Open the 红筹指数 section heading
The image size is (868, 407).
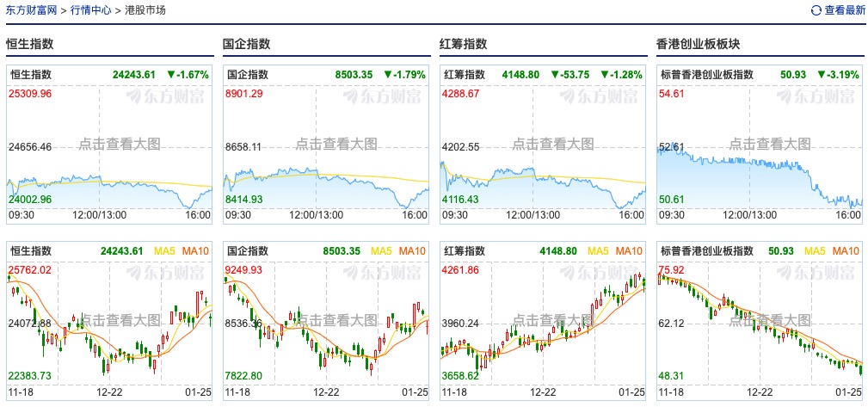464,44
